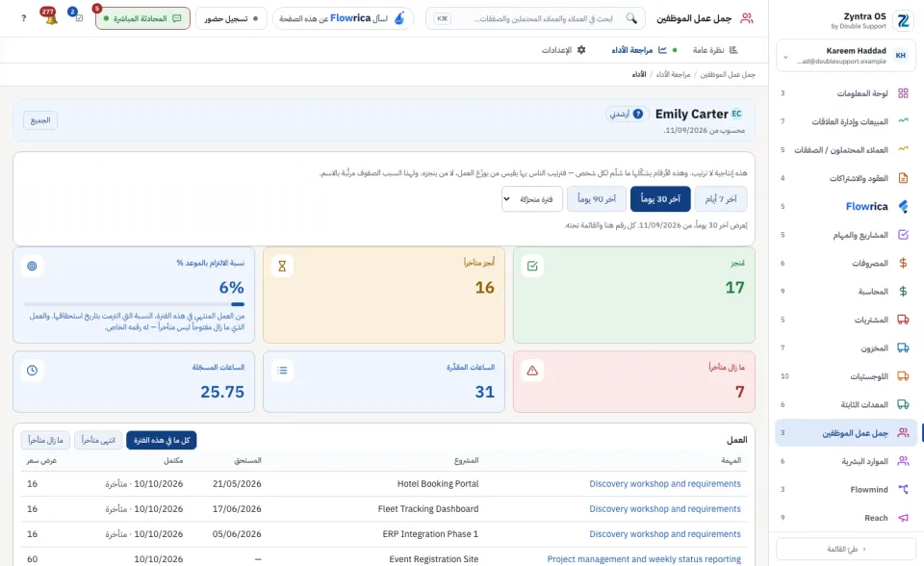Click the الساعات المقدّرة list icon

tap(282, 371)
